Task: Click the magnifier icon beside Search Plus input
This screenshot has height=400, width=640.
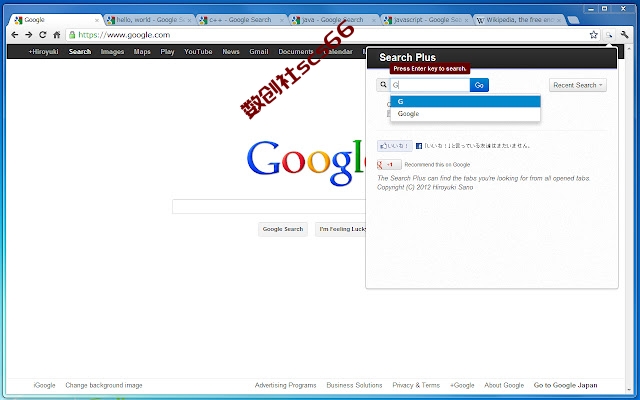Action: click(383, 85)
